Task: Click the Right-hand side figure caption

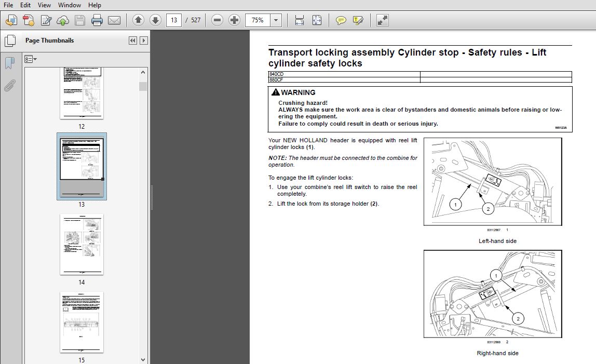Action: 497,353
